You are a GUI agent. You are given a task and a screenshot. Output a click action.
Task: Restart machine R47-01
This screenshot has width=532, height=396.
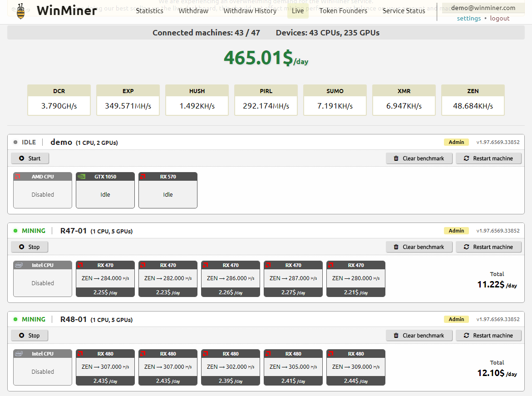click(x=488, y=247)
